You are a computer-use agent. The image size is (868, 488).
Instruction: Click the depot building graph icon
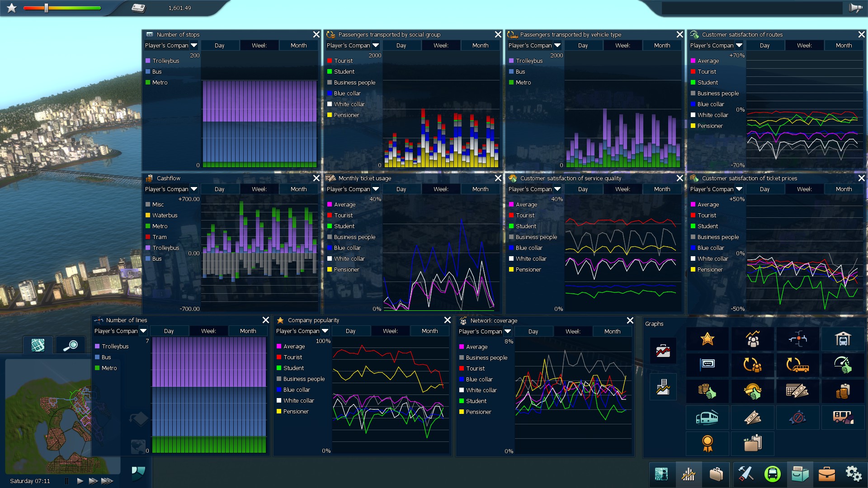point(842,338)
